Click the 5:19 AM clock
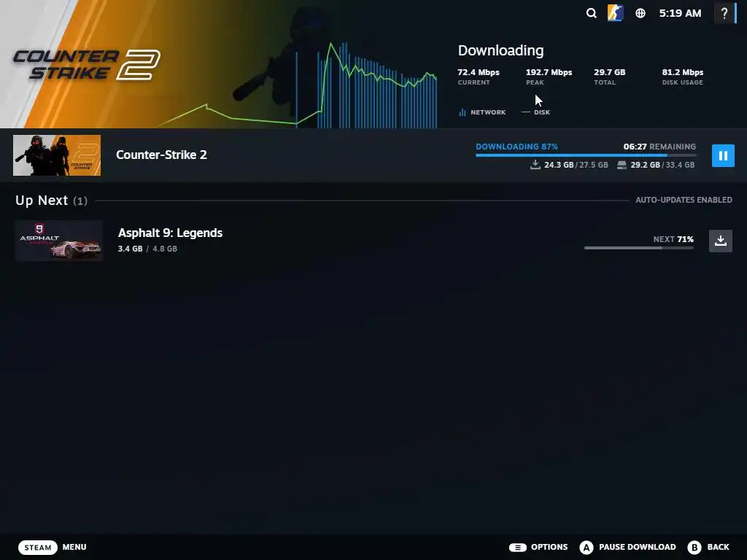The image size is (747, 560). [x=680, y=13]
